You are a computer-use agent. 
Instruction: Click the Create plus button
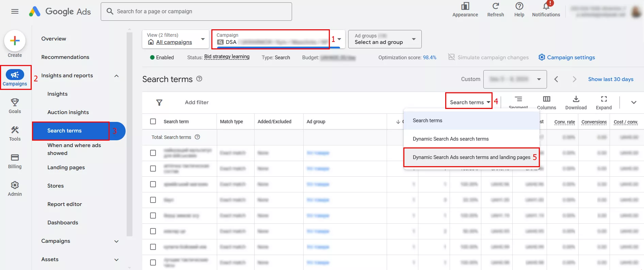pyautogui.click(x=15, y=41)
